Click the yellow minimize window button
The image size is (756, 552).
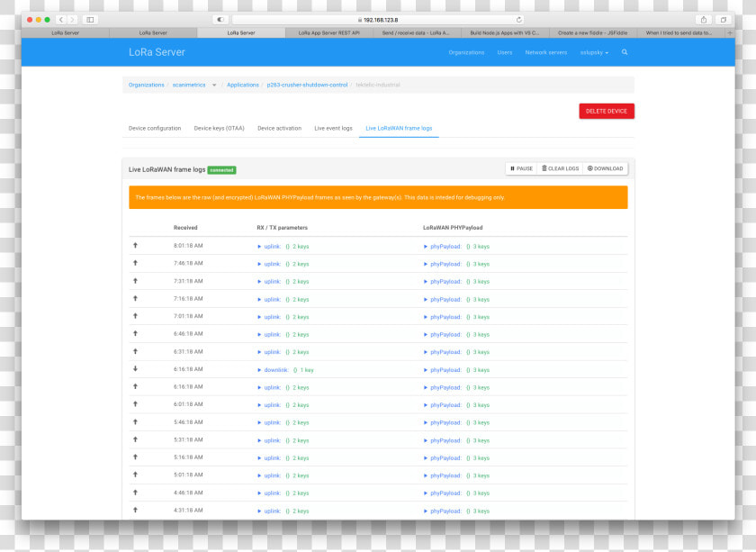pos(39,20)
